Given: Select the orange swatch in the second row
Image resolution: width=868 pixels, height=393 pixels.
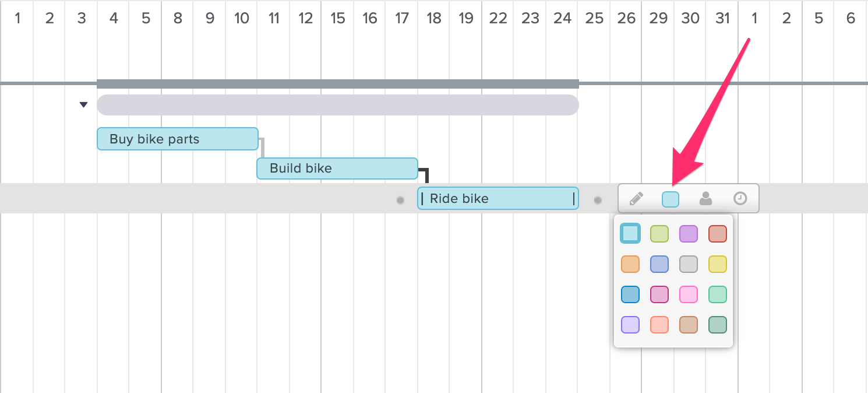Looking at the screenshot, I should 630,264.
